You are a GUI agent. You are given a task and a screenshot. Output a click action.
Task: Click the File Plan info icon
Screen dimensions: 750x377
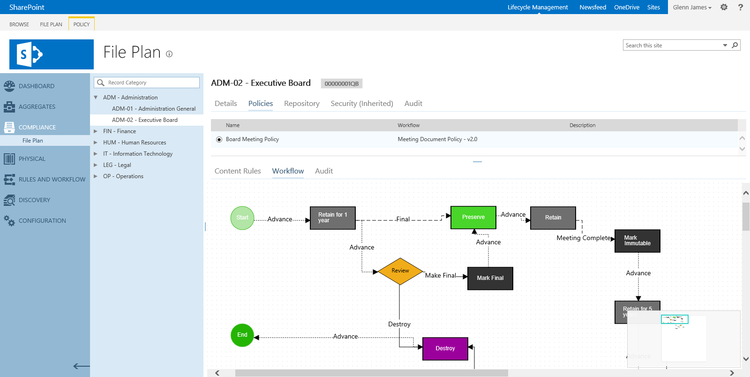pos(169,54)
